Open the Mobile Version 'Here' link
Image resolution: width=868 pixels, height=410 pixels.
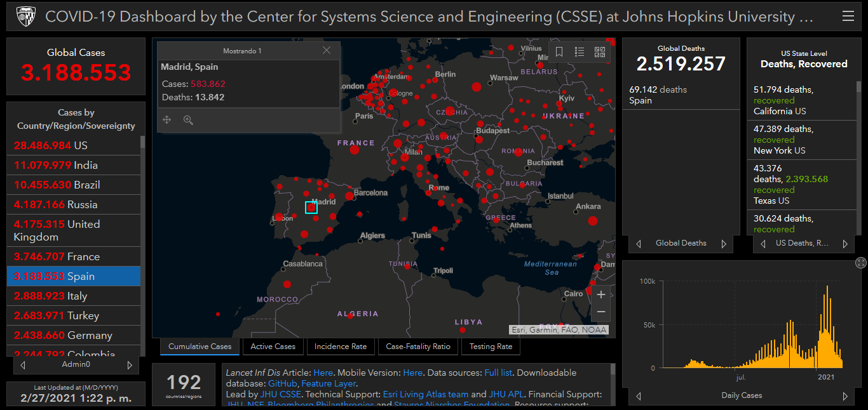click(x=412, y=373)
